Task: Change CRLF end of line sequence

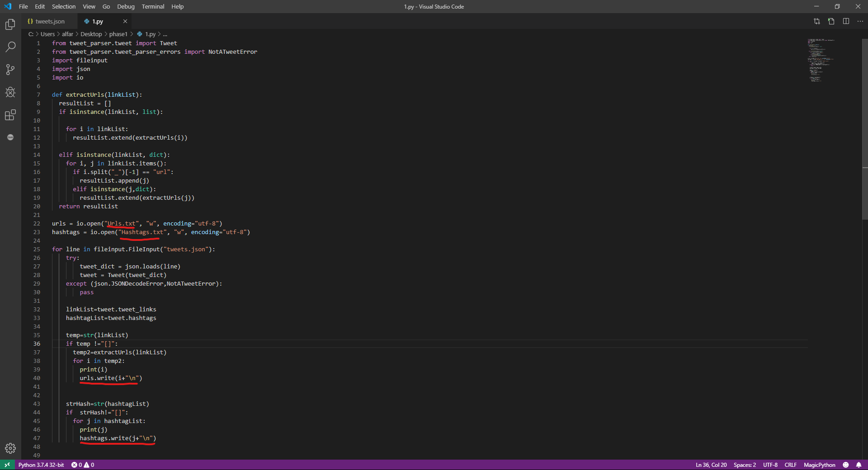Action: [791, 465]
